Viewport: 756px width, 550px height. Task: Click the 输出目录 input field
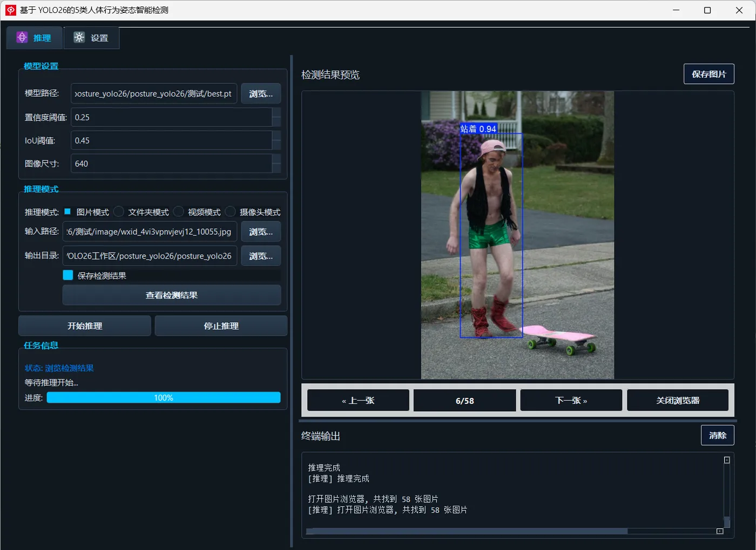tap(150, 256)
